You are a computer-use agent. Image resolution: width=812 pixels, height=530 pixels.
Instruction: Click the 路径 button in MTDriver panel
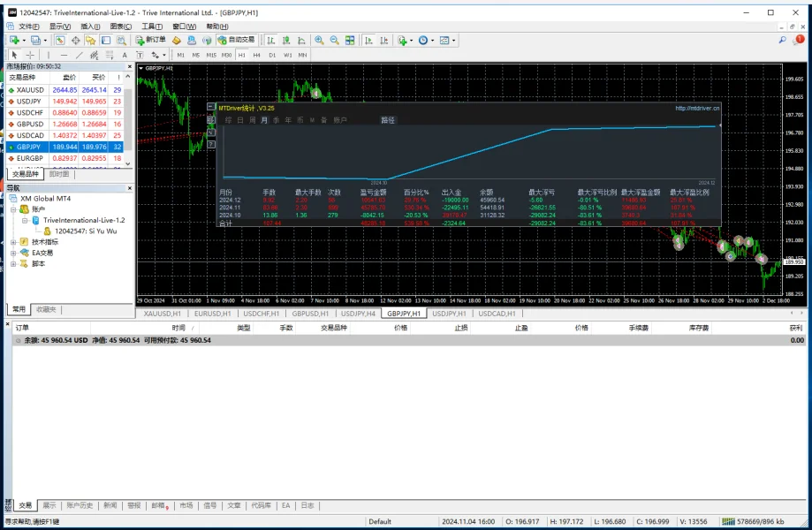pyautogui.click(x=387, y=119)
